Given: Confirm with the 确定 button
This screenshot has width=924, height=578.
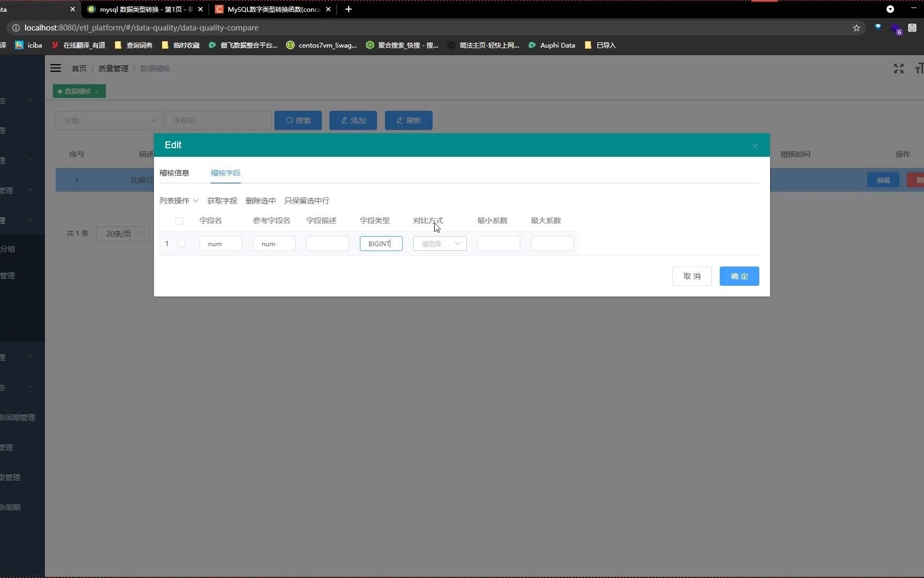Looking at the screenshot, I should point(739,276).
